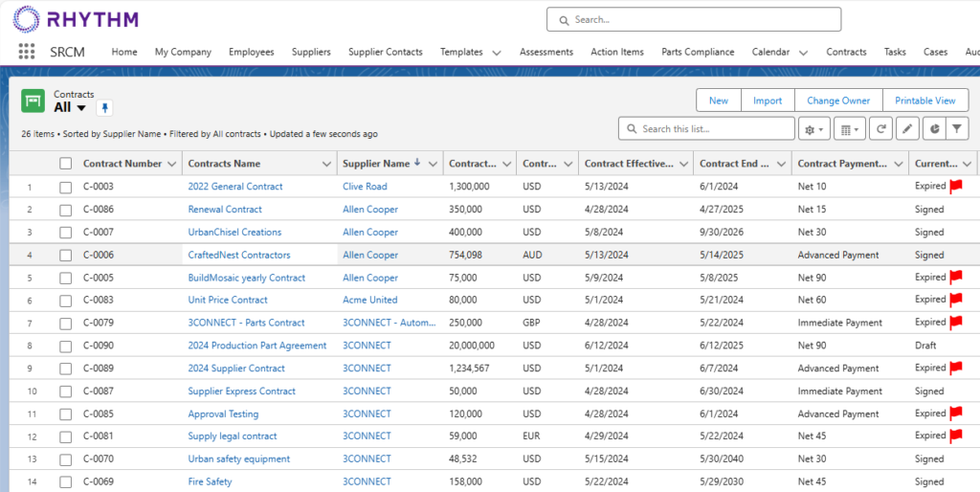Expand the All list view dropdown
The height and width of the screenshot is (492, 980).
pos(80,108)
